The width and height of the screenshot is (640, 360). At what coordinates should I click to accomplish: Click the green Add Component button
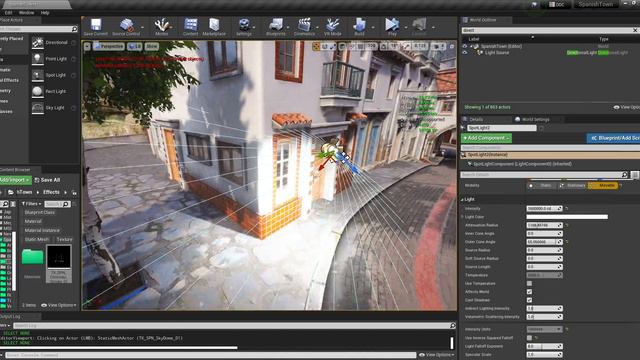click(486, 138)
